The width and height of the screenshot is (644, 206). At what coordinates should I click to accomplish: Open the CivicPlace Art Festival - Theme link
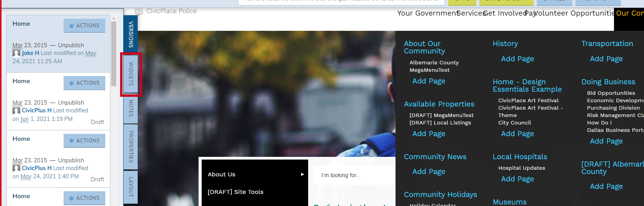[530, 112]
